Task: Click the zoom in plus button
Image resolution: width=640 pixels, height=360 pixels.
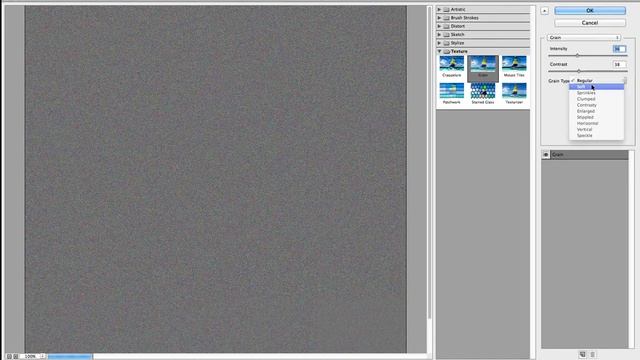Action: click(16, 356)
